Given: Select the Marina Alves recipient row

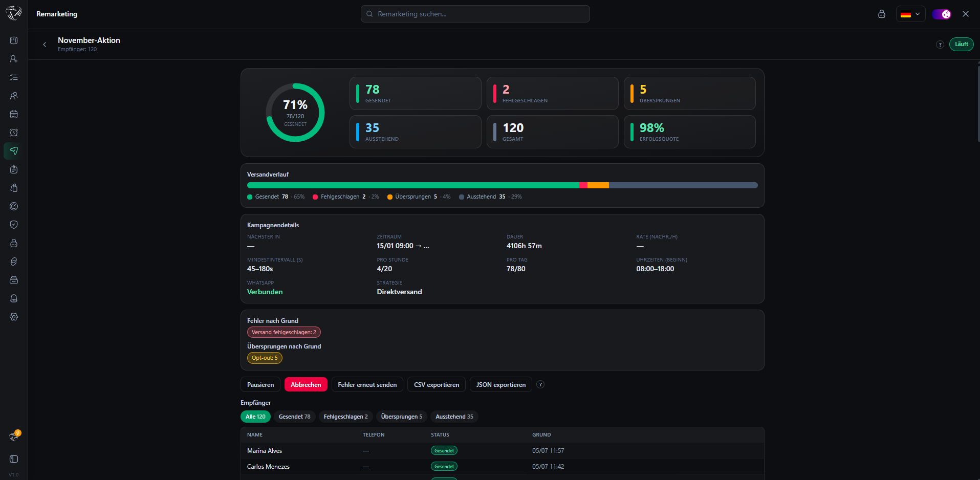Looking at the screenshot, I should (x=502, y=451).
